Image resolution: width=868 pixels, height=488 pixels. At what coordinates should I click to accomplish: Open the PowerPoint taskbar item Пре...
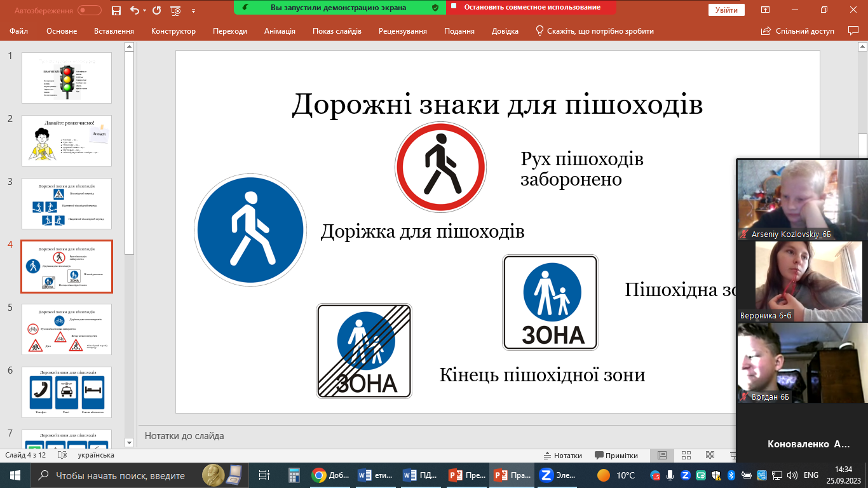[x=465, y=475]
